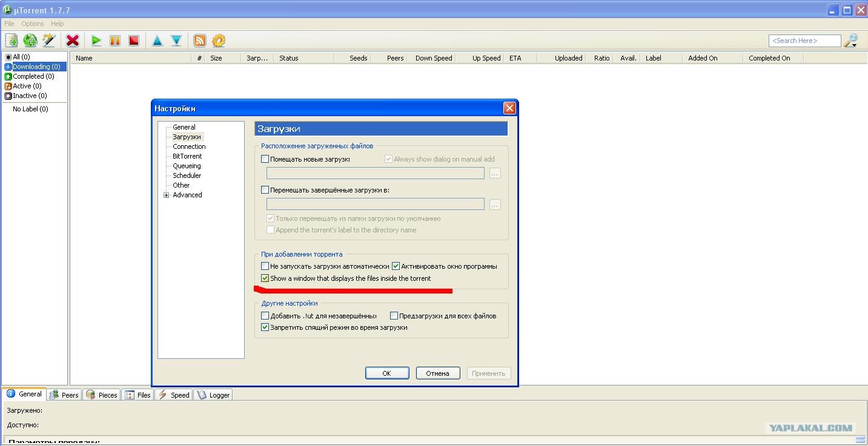
Task: Select Queueing in settings tree
Action: 187,166
